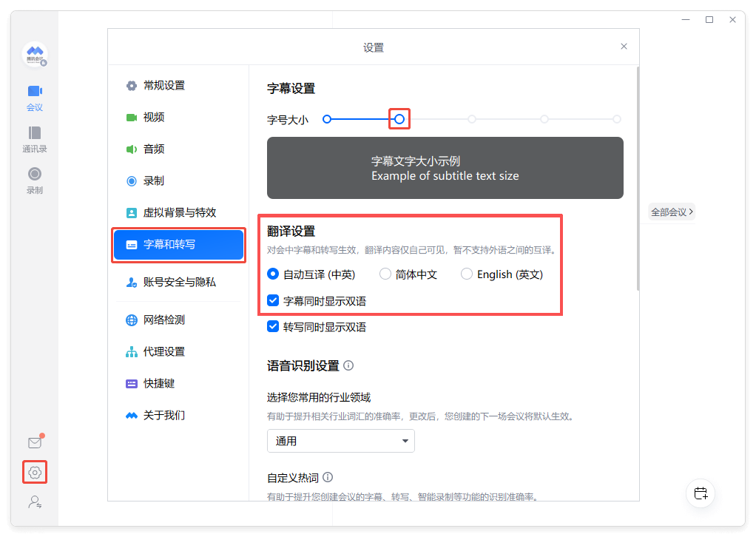
Task: Set font size slider to smallest stop
Action: click(327, 119)
